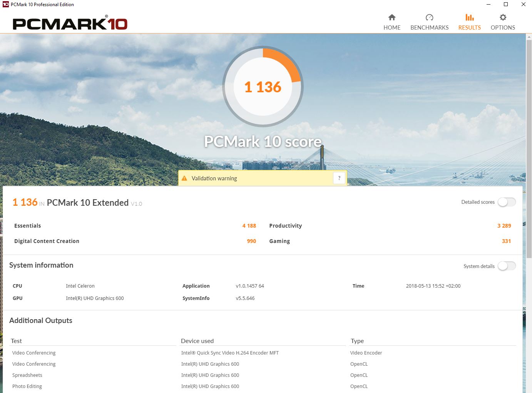
Task: Click the Gaming score 331
Action: point(506,241)
